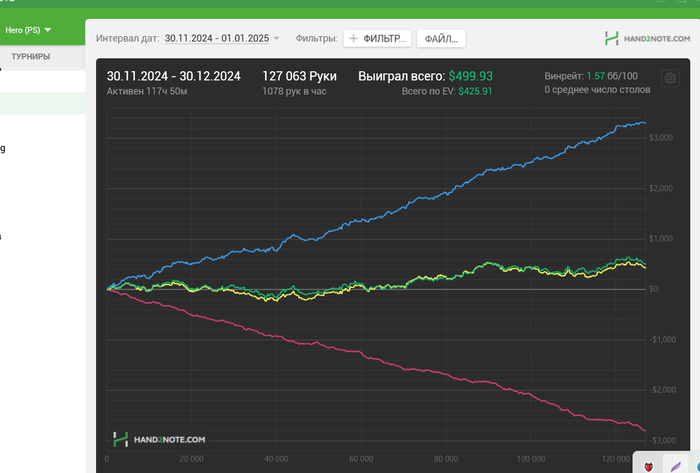Open the Hero (PS) player dropdown

28,30
